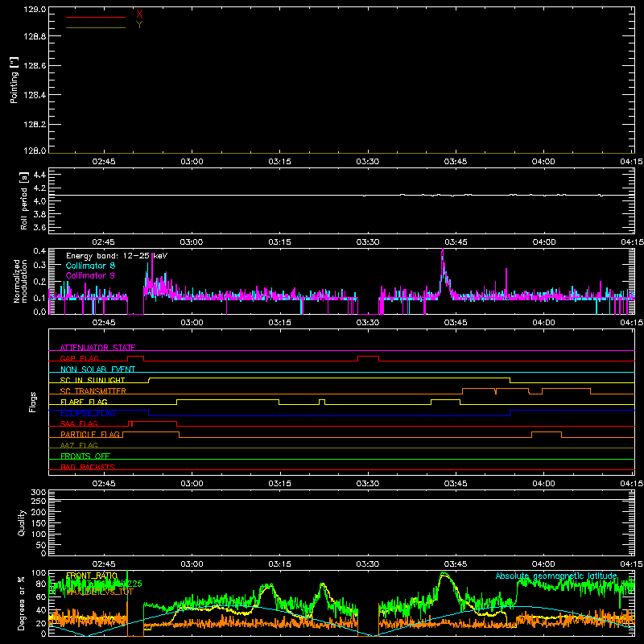Click the 03:00 label below the Roll period plot

(192, 242)
